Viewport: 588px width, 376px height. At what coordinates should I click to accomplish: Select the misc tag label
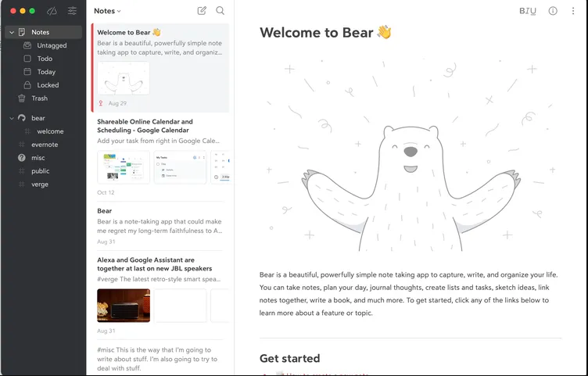coord(38,158)
